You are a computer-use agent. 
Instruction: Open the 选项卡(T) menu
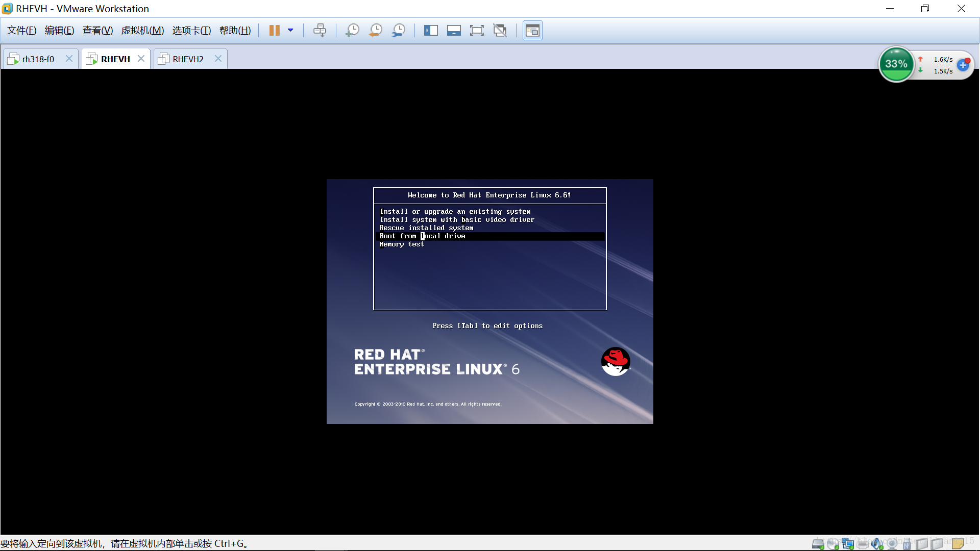[191, 31]
